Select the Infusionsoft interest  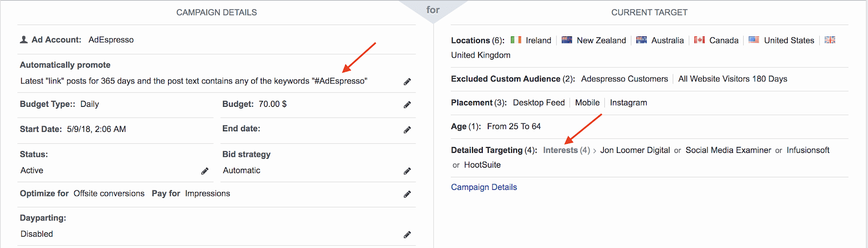coord(808,150)
